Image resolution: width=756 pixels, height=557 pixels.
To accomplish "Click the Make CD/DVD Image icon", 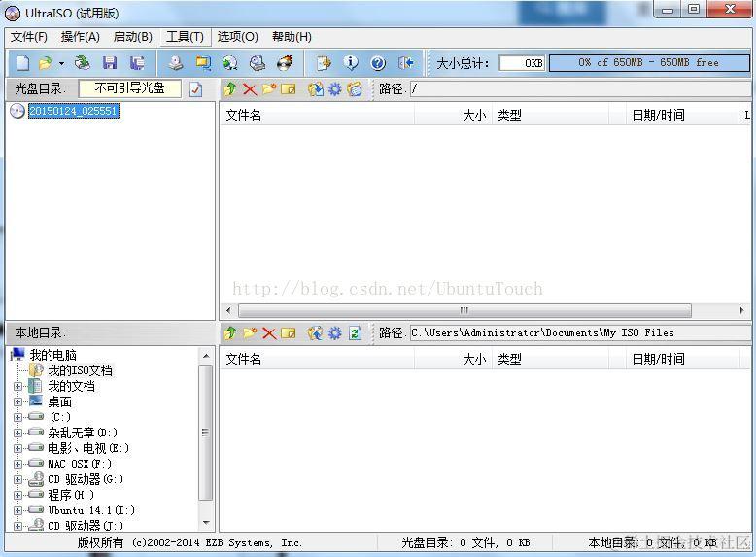I will [176, 62].
